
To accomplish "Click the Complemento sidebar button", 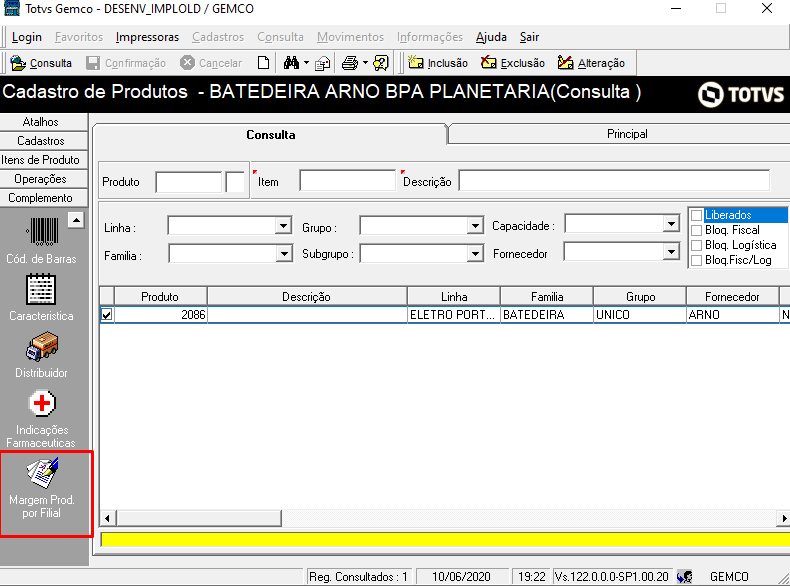I will [x=44, y=198].
